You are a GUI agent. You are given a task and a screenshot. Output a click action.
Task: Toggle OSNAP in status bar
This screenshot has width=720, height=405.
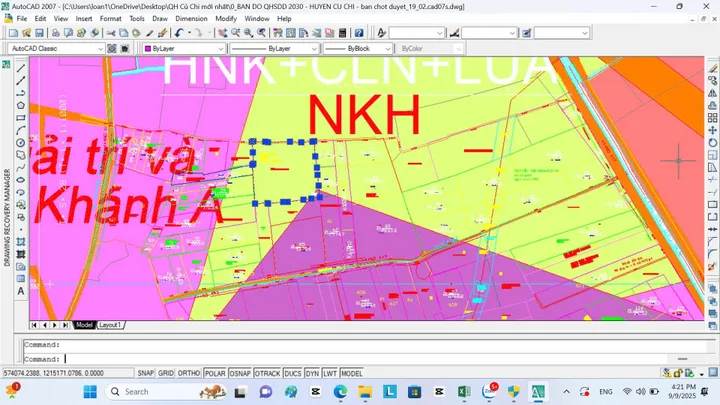tap(240, 373)
